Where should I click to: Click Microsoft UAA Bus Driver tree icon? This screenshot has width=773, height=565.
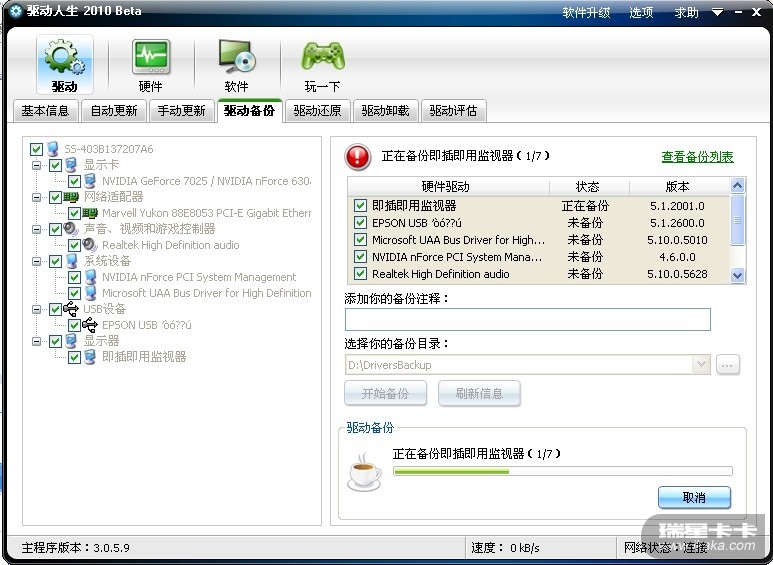[90, 293]
